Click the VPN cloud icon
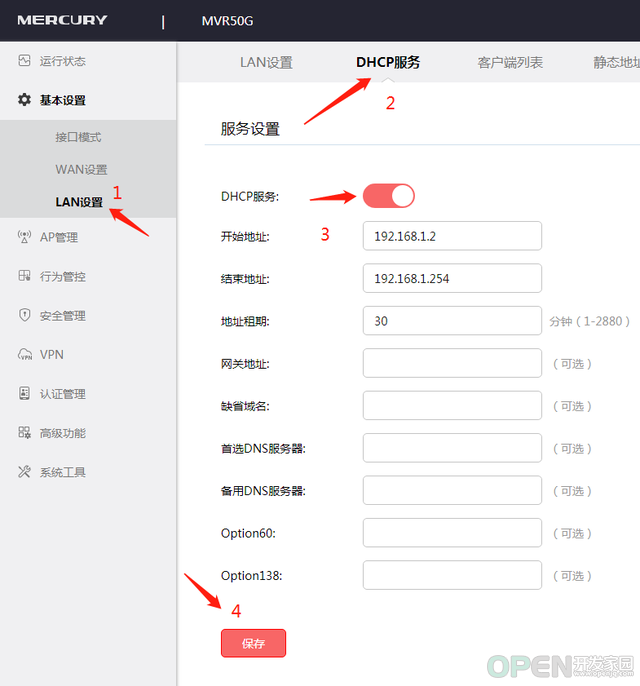The height and width of the screenshot is (686, 640). (24, 354)
